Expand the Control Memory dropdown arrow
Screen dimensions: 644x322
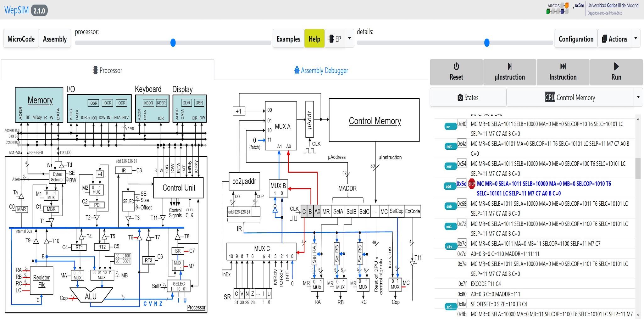638,97
